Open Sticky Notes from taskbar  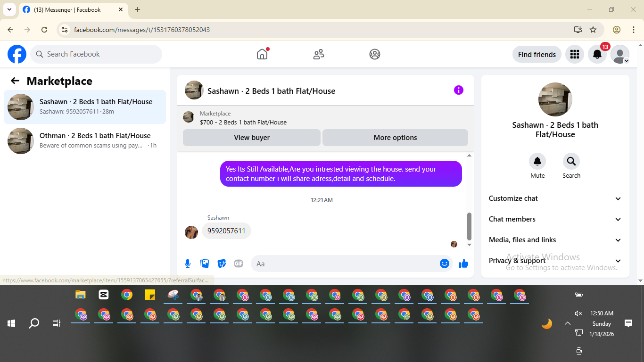[150, 295]
